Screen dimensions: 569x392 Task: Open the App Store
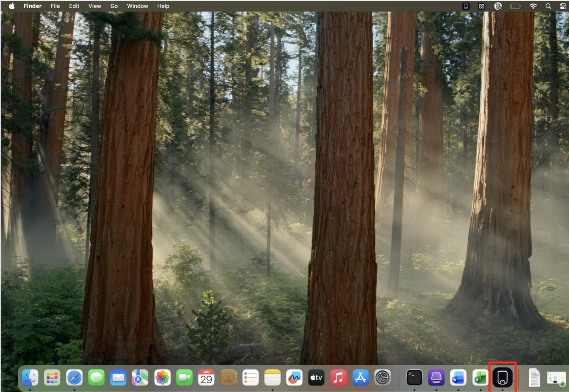click(x=361, y=378)
